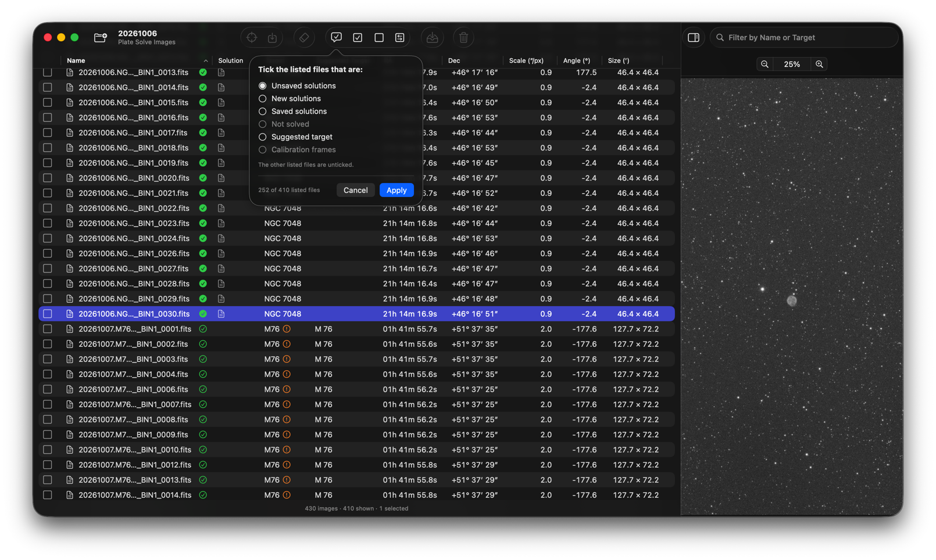Sort by the Scale (″/px) column header
Viewport: 936px width, 560px height.
[527, 60]
